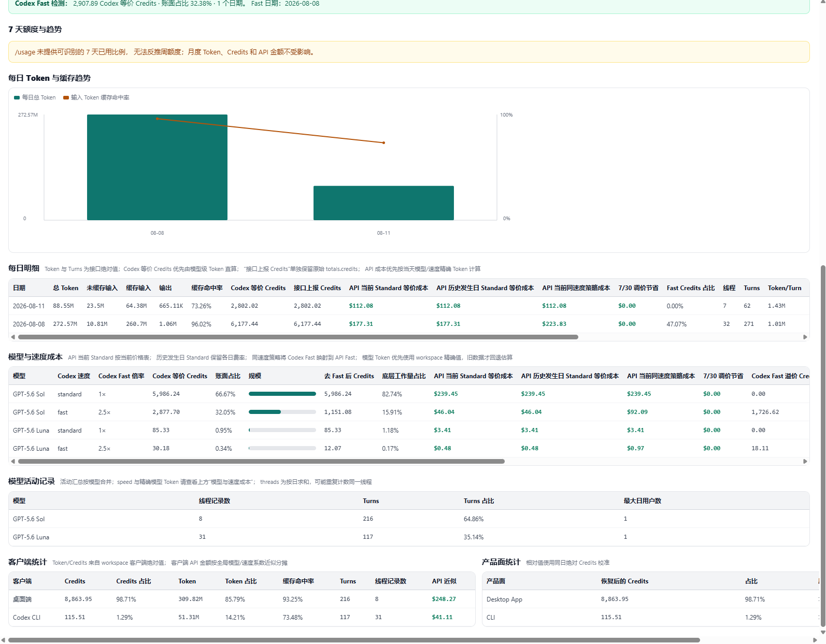Click the $92.09 cost value
The image size is (826, 644).
(x=637, y=412)
